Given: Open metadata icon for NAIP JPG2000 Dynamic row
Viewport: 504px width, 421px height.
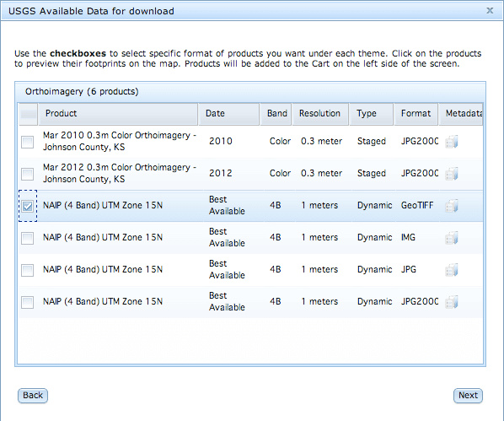Looking at the screenshot, I should (x=452, y=302).
